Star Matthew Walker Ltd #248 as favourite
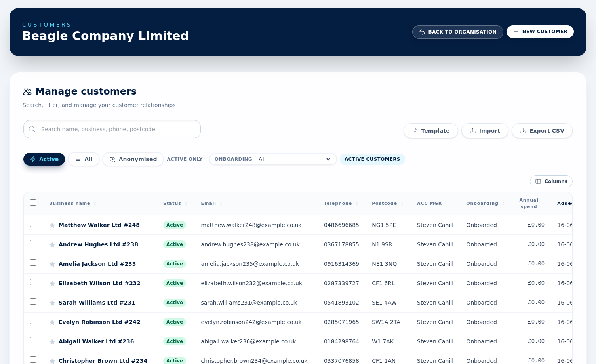 (x=52, y=225)
